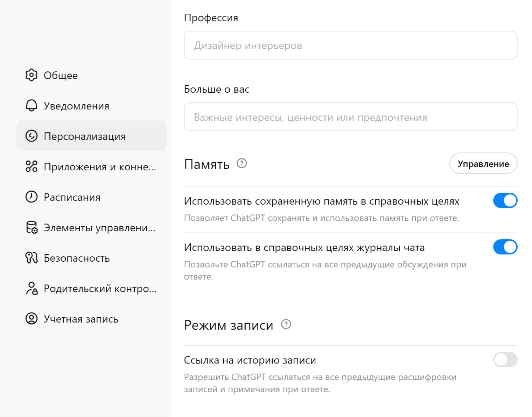Click the Профессия input field

tap(350, 45)
